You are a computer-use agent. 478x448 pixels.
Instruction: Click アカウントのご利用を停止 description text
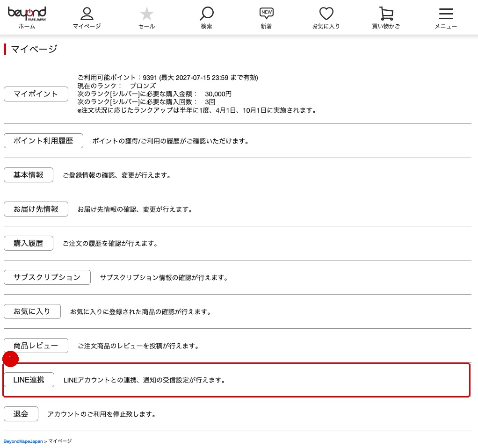click(x=101, y=414)
